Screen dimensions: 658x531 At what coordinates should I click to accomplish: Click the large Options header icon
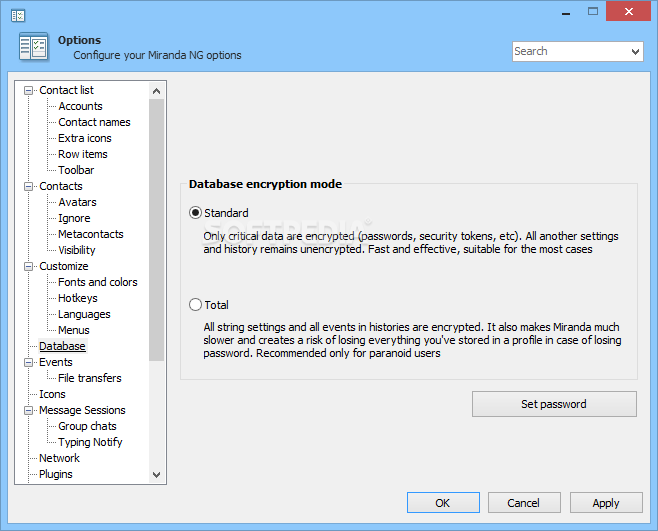tap(34, 47)
